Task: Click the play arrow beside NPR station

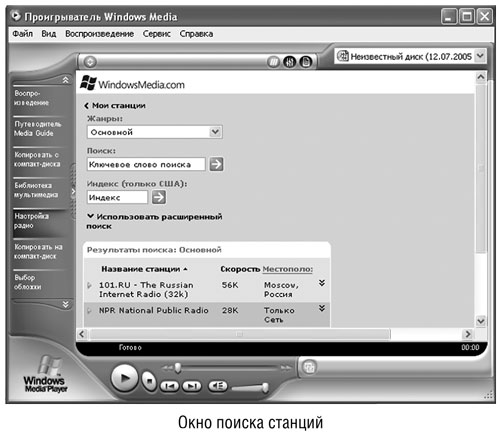Action: (89, 311)
